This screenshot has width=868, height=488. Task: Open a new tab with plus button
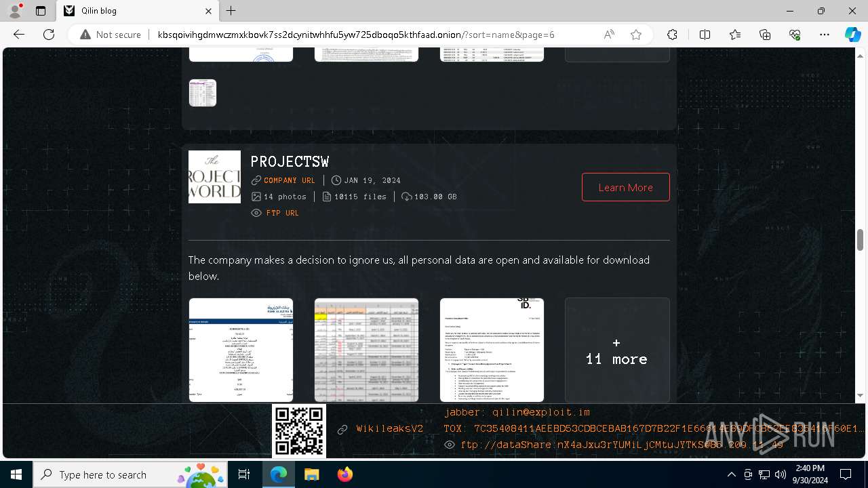(231, 11)
